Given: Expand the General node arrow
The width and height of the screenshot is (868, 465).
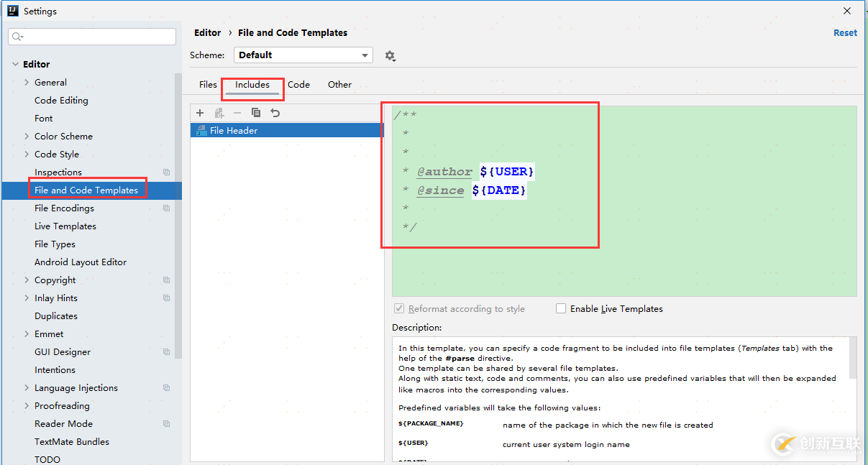Looking at the screenshot, I should 27,83.
